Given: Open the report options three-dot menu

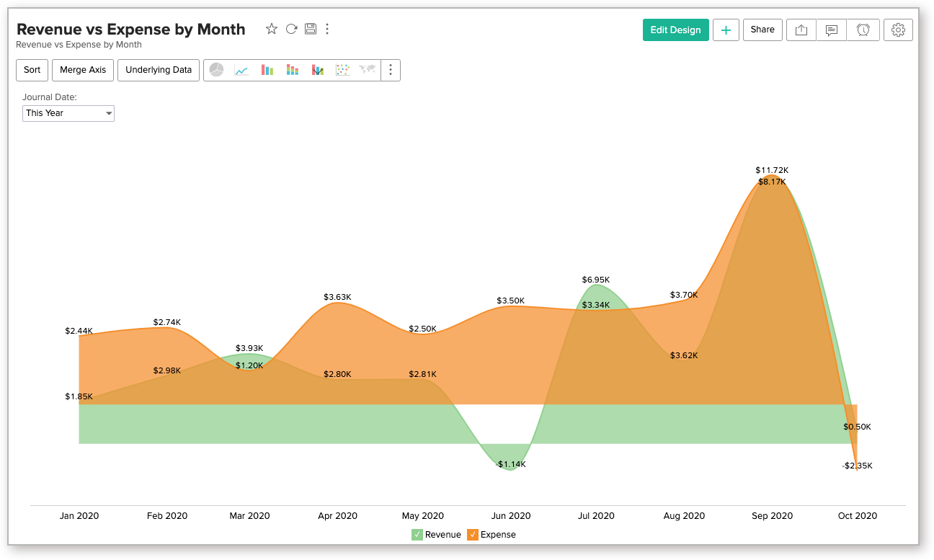Looking at the screenshot, I should (327, 29).
